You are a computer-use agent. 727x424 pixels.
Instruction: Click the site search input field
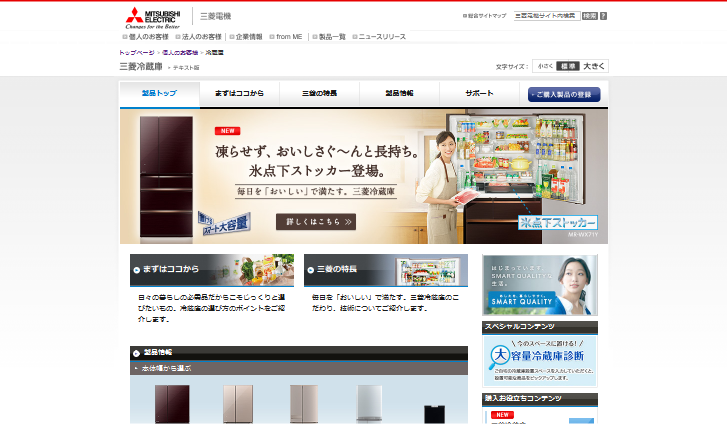point(547,16)
